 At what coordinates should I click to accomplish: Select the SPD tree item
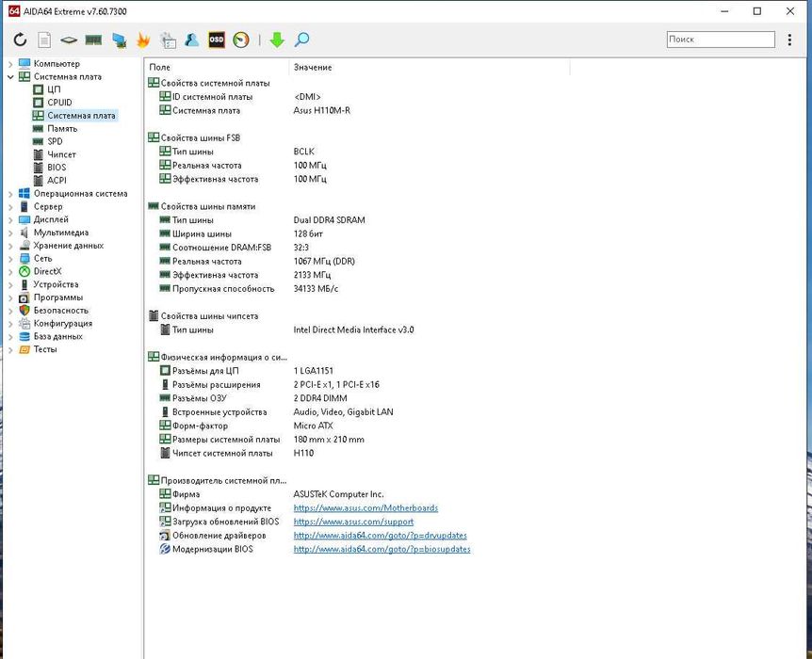55,141
